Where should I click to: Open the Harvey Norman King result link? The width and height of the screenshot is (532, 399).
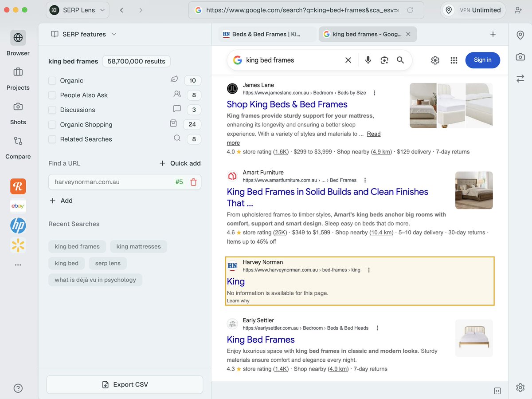pyautogui.click(x=236, y=281)
